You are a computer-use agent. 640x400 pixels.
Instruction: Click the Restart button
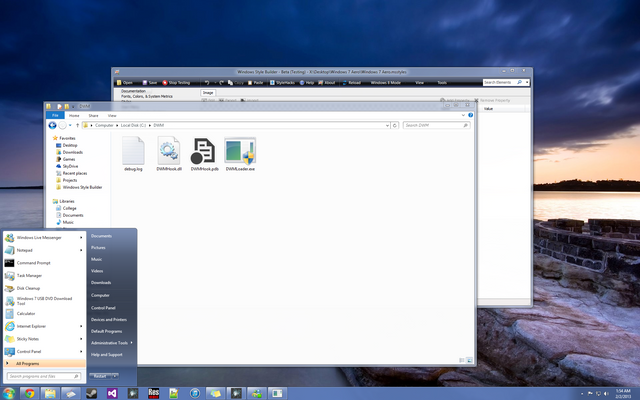click(100, 376)
